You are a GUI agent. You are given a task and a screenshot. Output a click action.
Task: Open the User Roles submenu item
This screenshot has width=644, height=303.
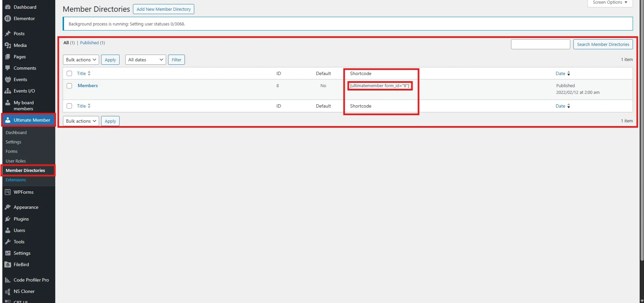[x=16, y=161]
